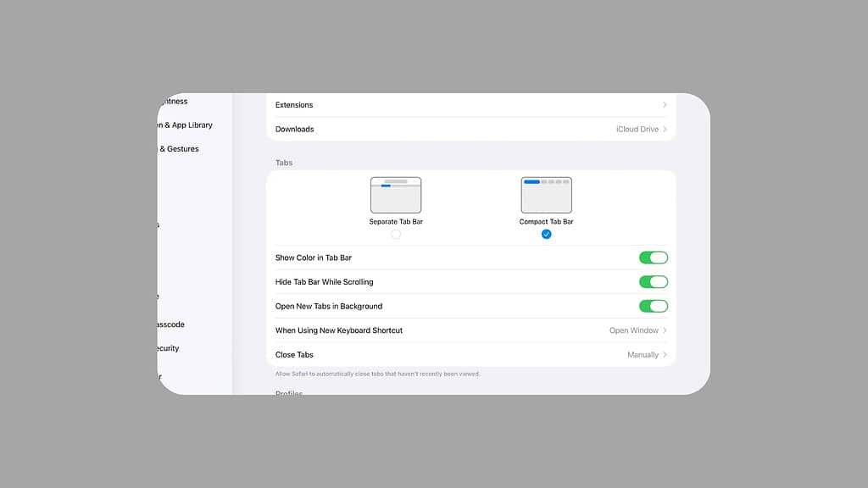Screen dimensions: 868x488
Task: Click the Separate Tab Bar label
Action: [x=396, y=221]
